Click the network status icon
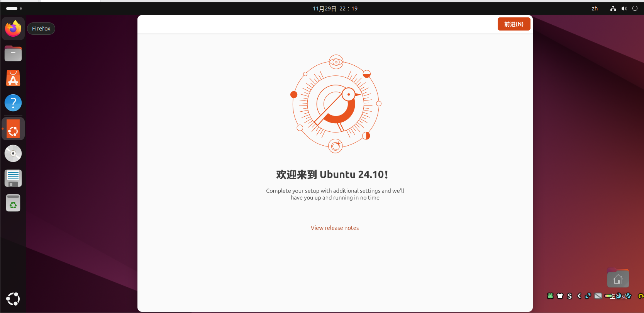This screenshot has height=313, width=644. tap(613, 9)
